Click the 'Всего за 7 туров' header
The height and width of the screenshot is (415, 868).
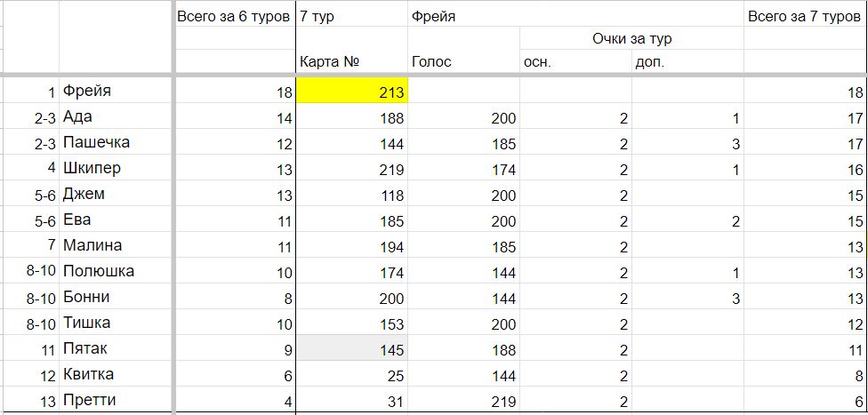(x=806, y=17)
